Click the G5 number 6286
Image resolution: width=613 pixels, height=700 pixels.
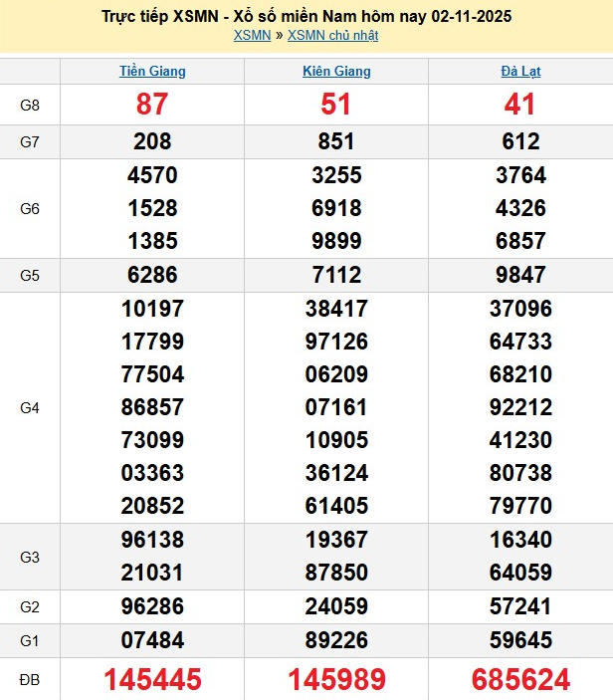tap(152, 275)
